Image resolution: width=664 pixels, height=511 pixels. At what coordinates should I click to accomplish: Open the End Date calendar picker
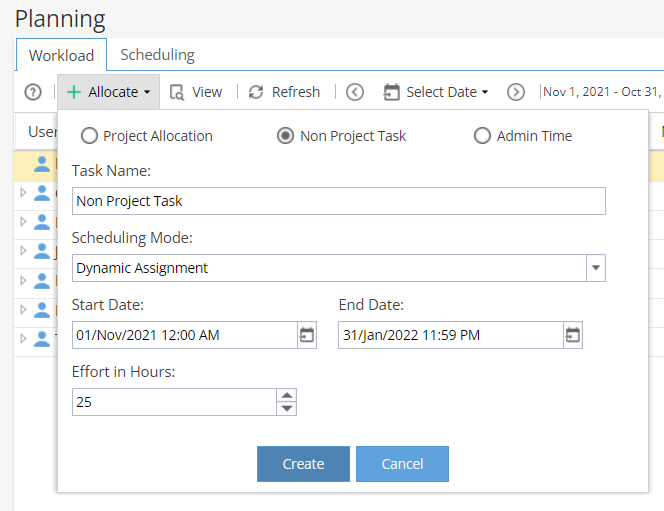click(573, 335)
